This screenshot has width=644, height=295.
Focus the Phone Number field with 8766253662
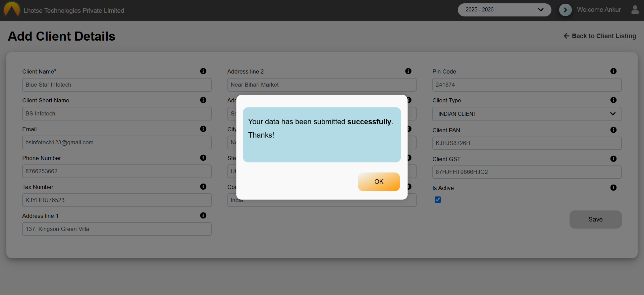point(117,171)
